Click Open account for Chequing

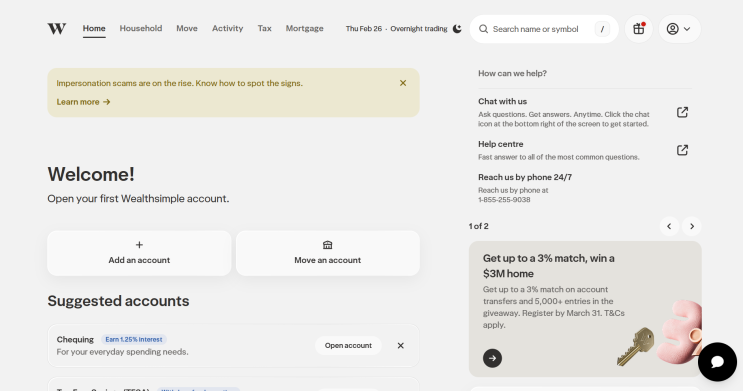click(348, 346)
